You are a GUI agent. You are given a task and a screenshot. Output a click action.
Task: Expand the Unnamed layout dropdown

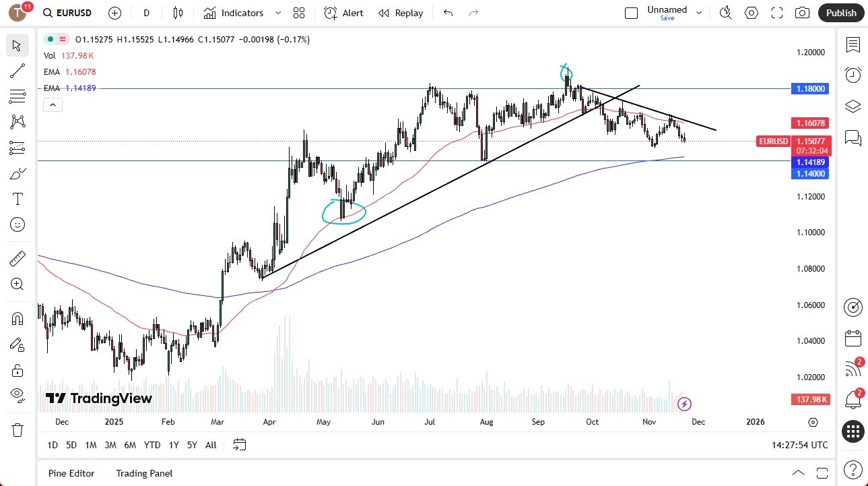699,13
